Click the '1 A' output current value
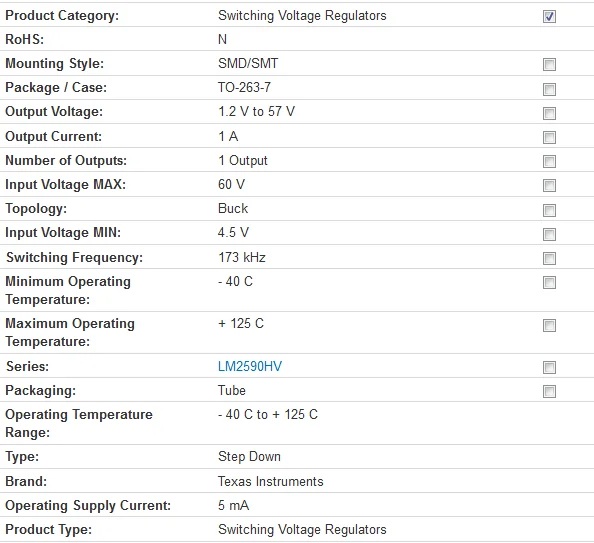 (x=228, y=136)
